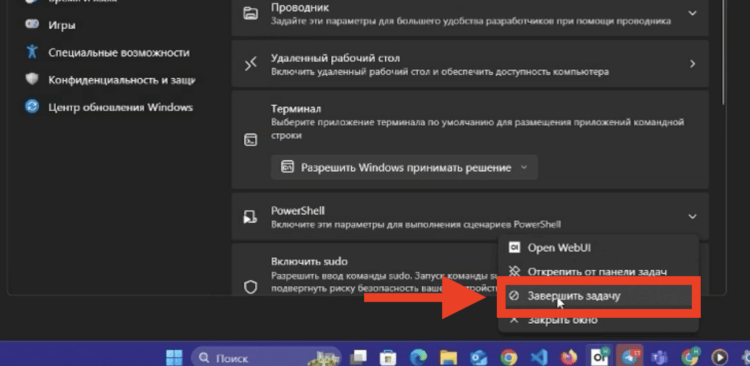The image size is (750, 366).
Task: Click the Удаленный рабочий стол title
Action: [x=335, y=58]
